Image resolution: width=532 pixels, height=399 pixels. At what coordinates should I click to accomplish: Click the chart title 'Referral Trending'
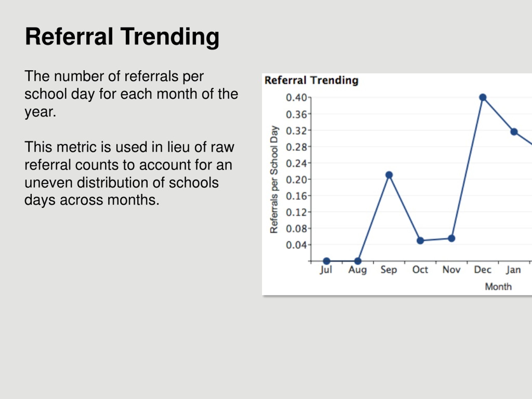click(x=312, y=80)
